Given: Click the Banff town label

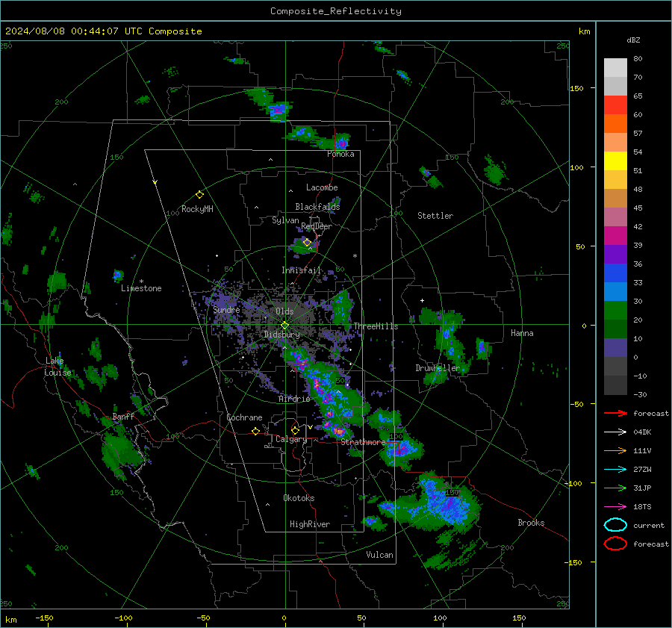Looking at the screenshot, I should [x=123, y=417].
